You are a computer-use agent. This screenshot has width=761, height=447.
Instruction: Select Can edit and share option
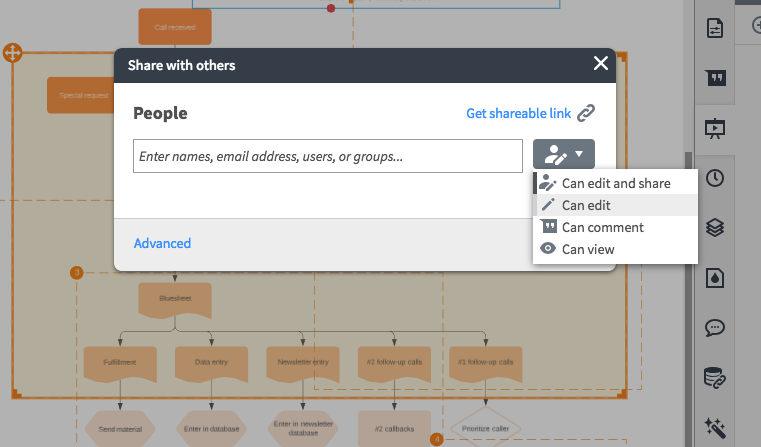tap(615, 183)
